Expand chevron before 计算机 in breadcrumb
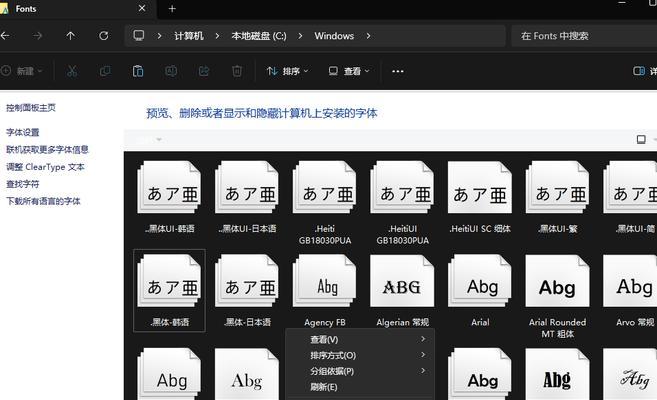 [x=159, y=36]
